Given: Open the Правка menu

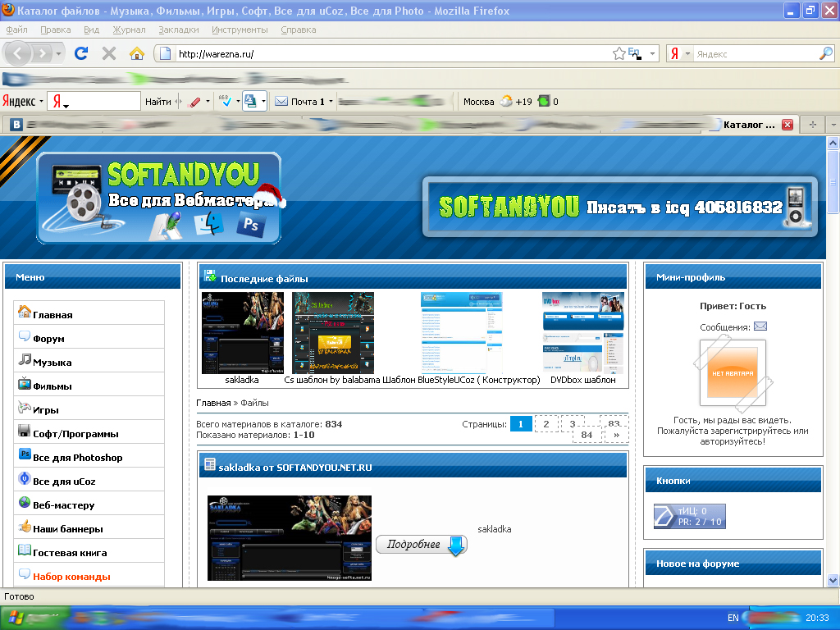Looking at the screenshot, I should point(55,30).
